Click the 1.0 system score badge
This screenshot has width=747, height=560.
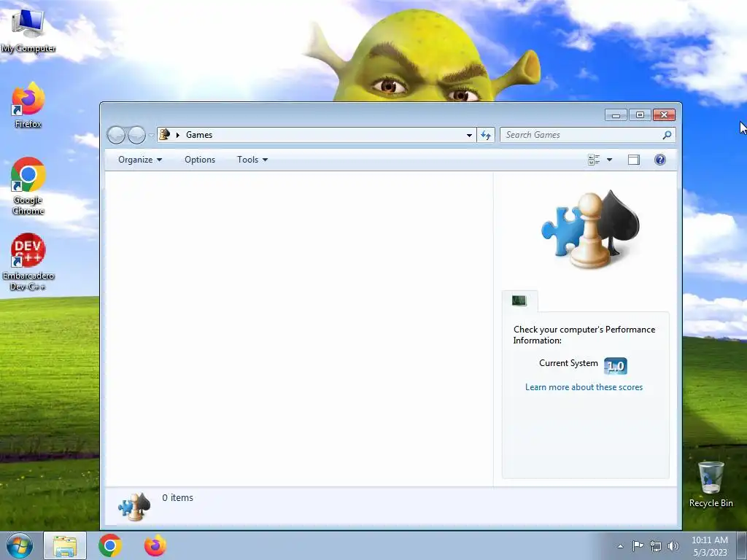pos(616,366)
